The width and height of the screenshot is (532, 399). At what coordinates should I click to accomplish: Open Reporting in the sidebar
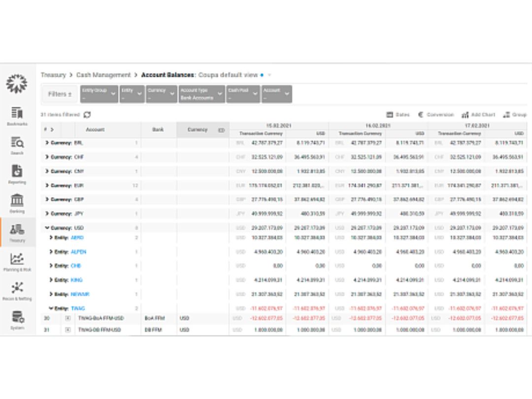17,174
